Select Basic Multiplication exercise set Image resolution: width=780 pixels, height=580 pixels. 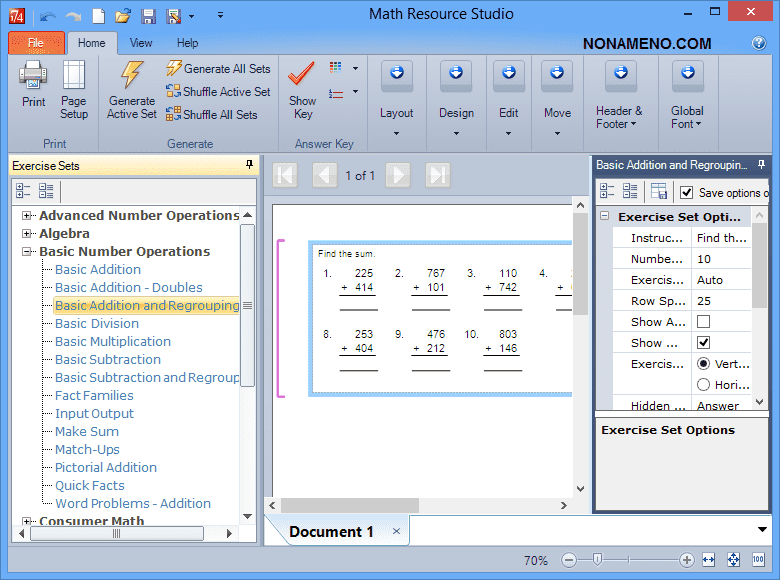(113, 342)
